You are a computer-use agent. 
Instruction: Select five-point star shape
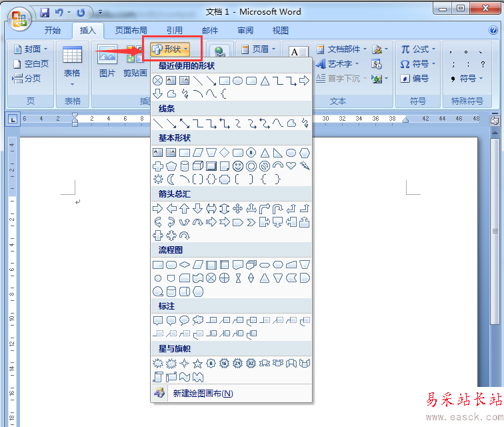[x=198, y=364]
